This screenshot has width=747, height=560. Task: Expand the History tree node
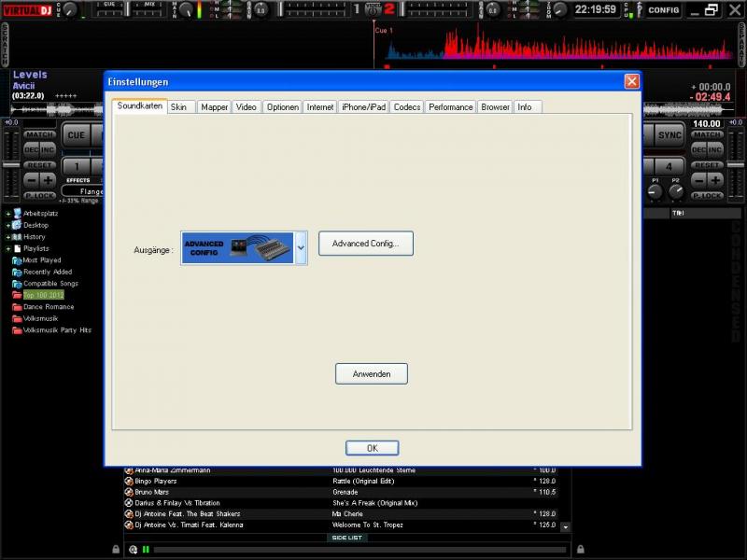point(8,237)
